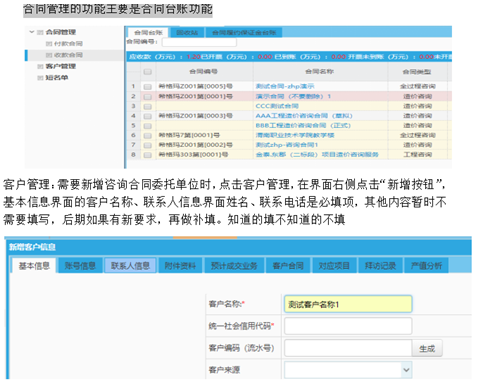The height and width of the screenshot is (392, 485).
Task: Switch to the 附件资料 tab
Action: pos(180,266)
